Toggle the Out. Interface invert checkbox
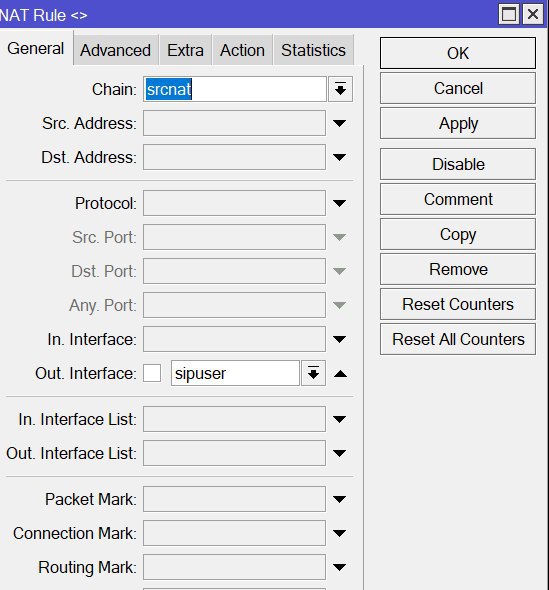The width and height of the screenshot is (549, 590). pyautogui.click(x=152, y=373)
